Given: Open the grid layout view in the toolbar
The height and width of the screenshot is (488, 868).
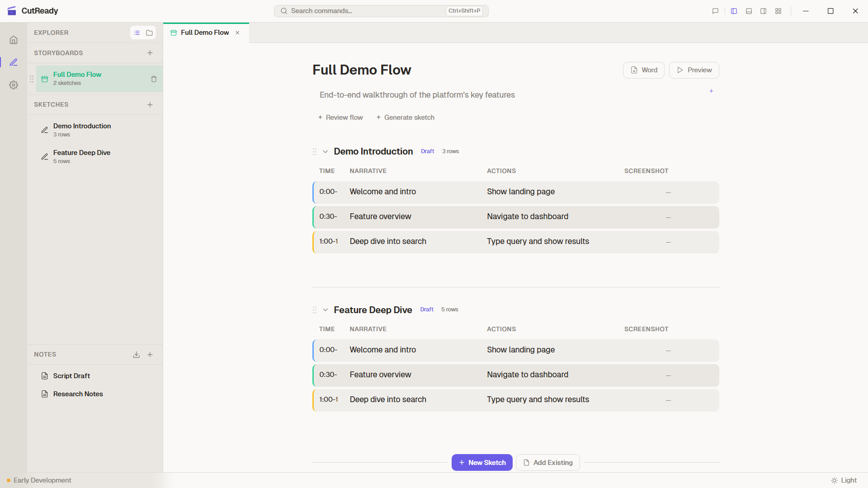Looking at the screenshot, I should (x=778, y=11).
